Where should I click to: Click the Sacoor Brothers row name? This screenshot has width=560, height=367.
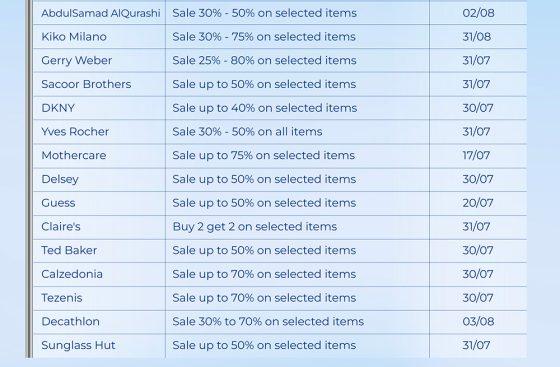pos(86,84)
